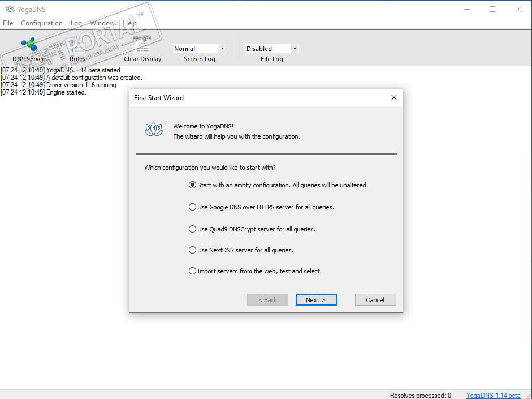Click the 'Welcome to YogaDNS!' heading text
The height and width of the screenshot is (399, 532).
coord(203,126)
